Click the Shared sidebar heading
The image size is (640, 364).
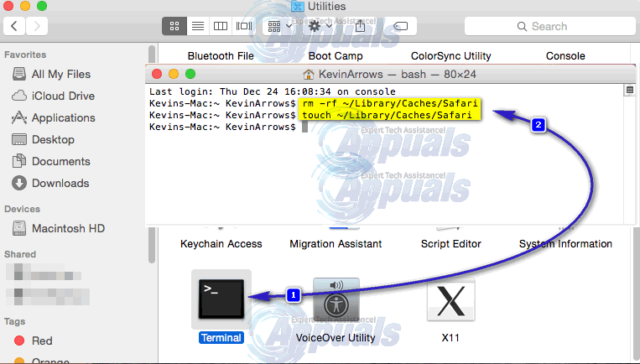20,254
